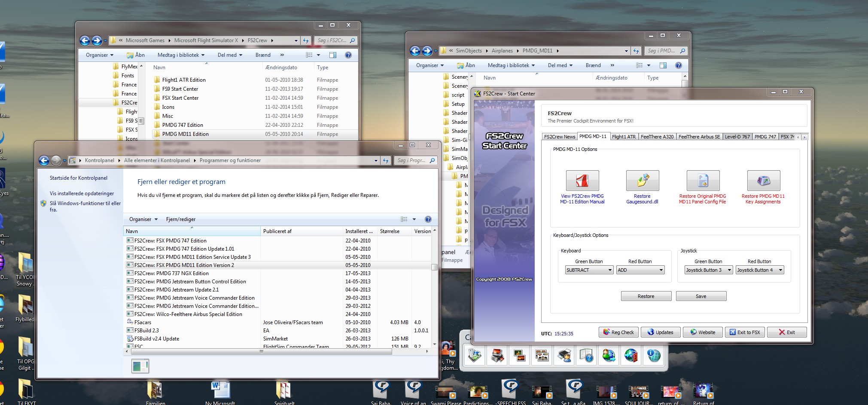Image resolution: width=868 pixels, height=405 pixels.
Task: Switch to the PMDG 747 tab
Action: [x=765, y=137]
